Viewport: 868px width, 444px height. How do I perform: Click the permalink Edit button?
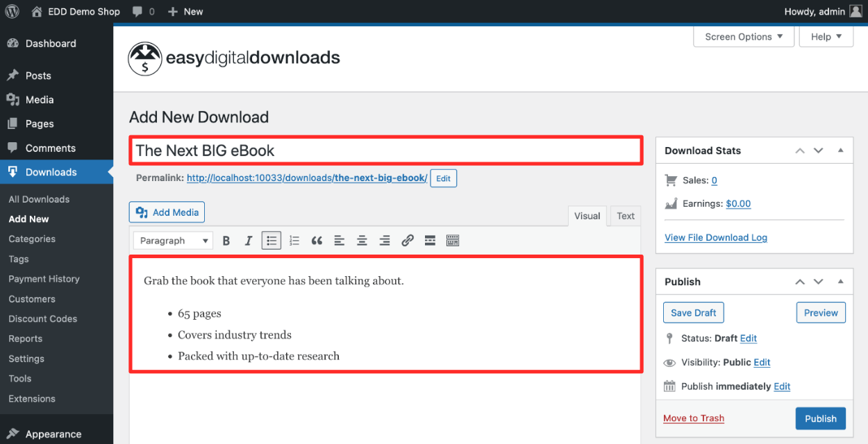coord(443,178)
